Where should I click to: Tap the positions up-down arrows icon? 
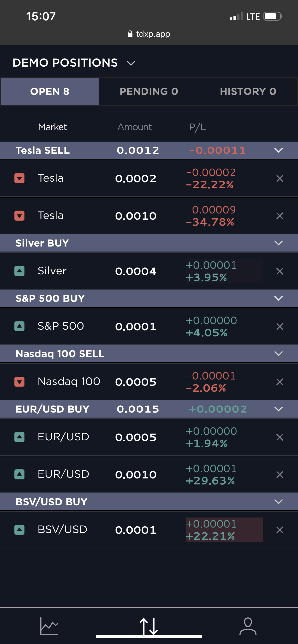(149, 626)
